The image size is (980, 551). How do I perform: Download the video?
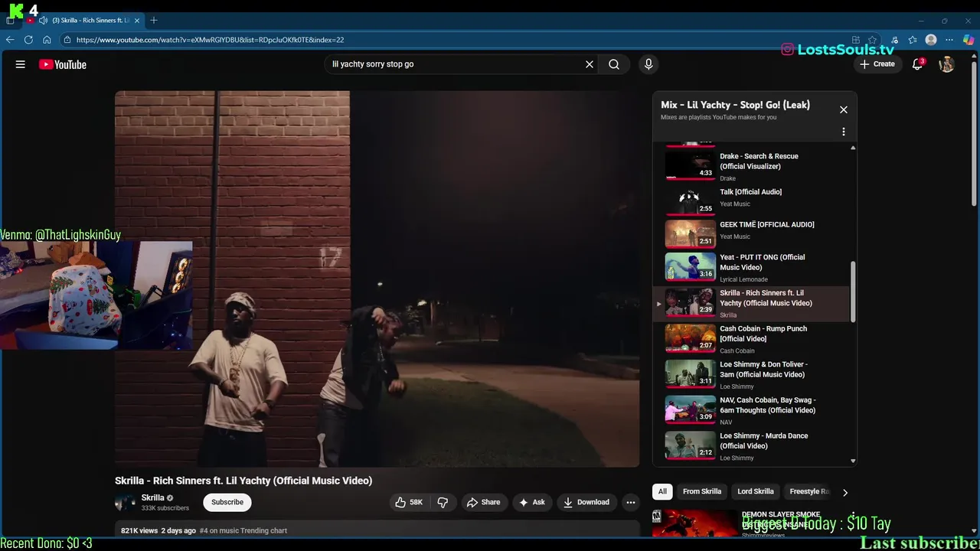pos(586,502)
